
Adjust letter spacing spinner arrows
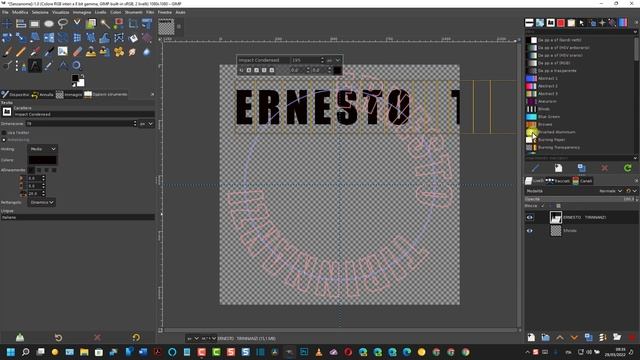click(x=43, y=193)
